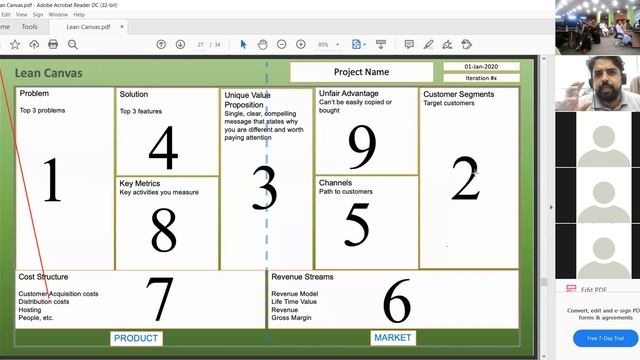The width and height of the screenshot is (640, 360).
Task: Go to previous page with up arrow
Action: 161,44
